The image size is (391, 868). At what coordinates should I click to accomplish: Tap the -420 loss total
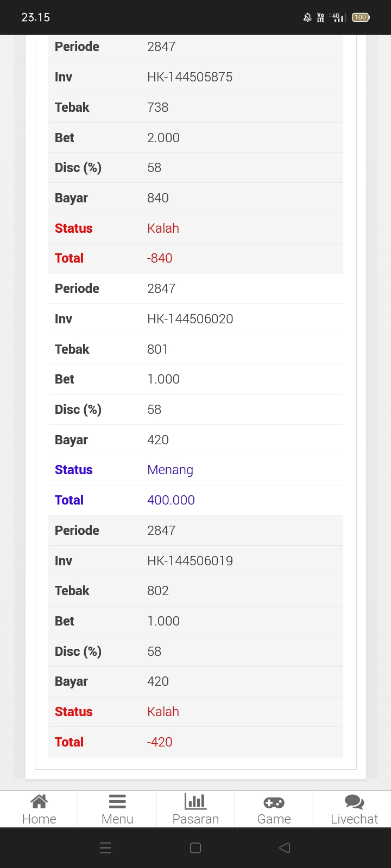(x=160, y=742)
